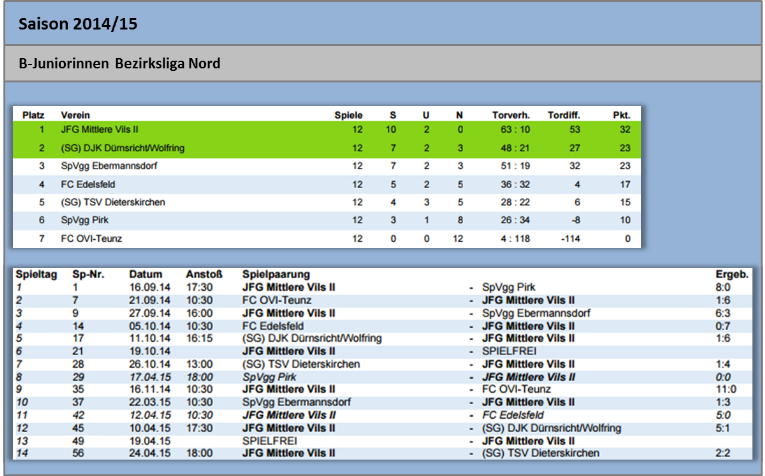Select the 'Spielpaarung' column header

point(276,274)
